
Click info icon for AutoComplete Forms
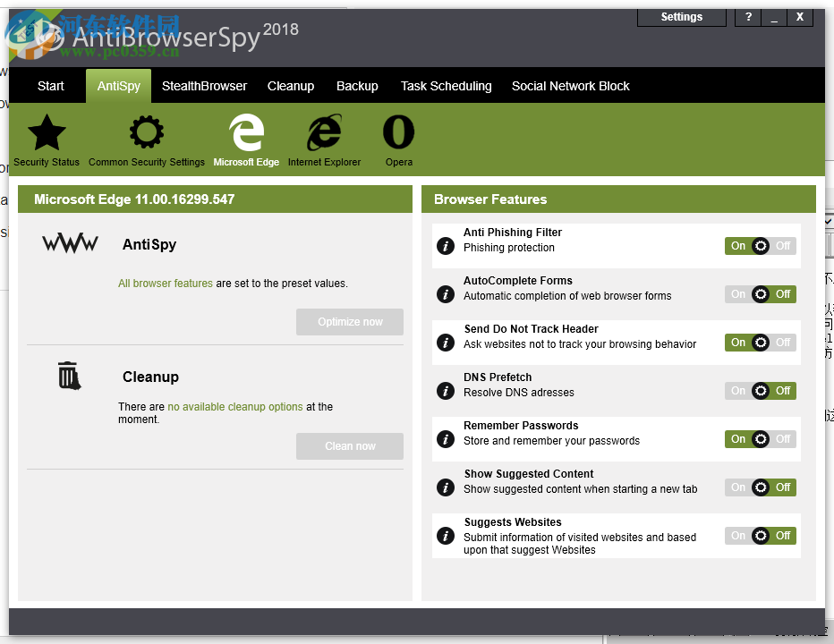(446, 294)
